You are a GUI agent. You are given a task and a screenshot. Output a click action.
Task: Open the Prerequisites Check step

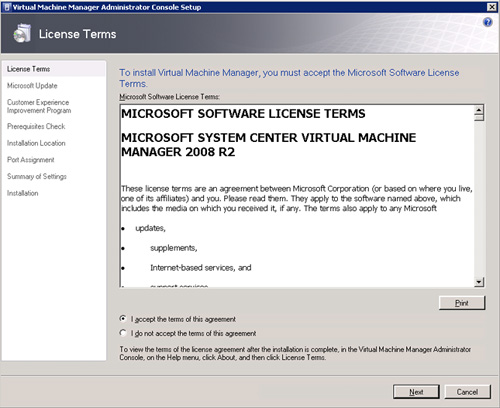36,126
